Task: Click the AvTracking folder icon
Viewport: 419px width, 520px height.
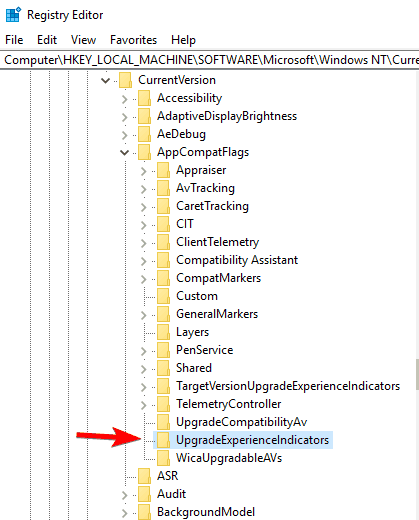Action: coord(163,188)
